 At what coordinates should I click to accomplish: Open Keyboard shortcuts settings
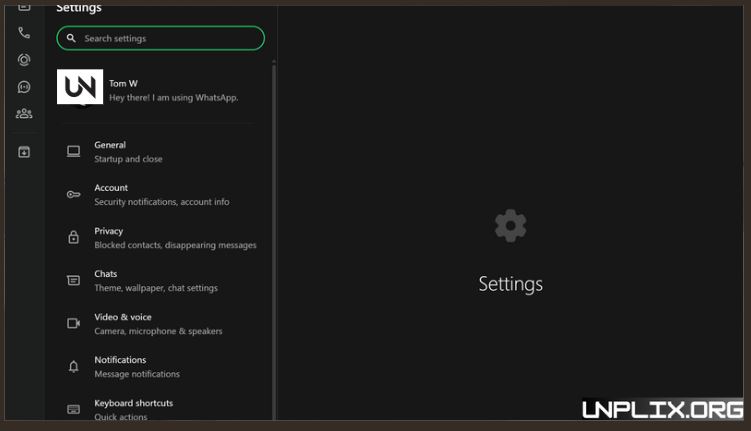[160, 408]
